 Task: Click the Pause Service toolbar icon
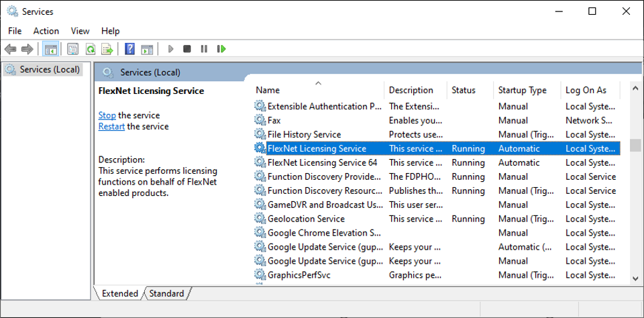click(x=204, y=49)
